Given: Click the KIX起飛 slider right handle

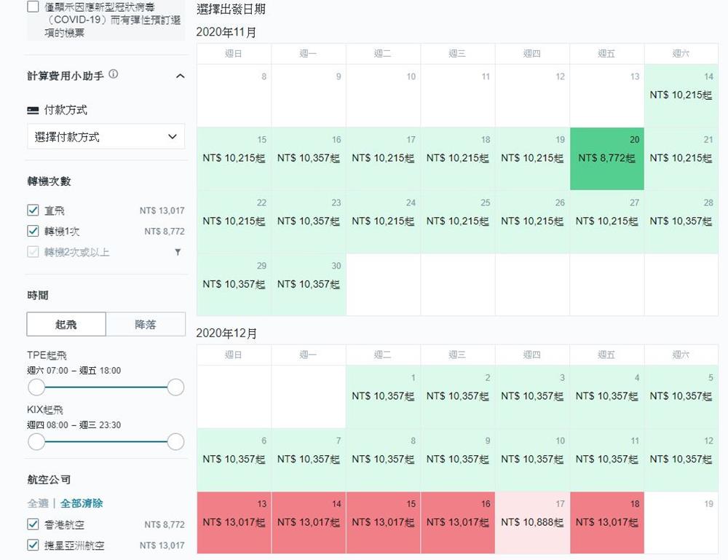Looking at the screenshot, I should pyautogui.click(x=175, y=441).
